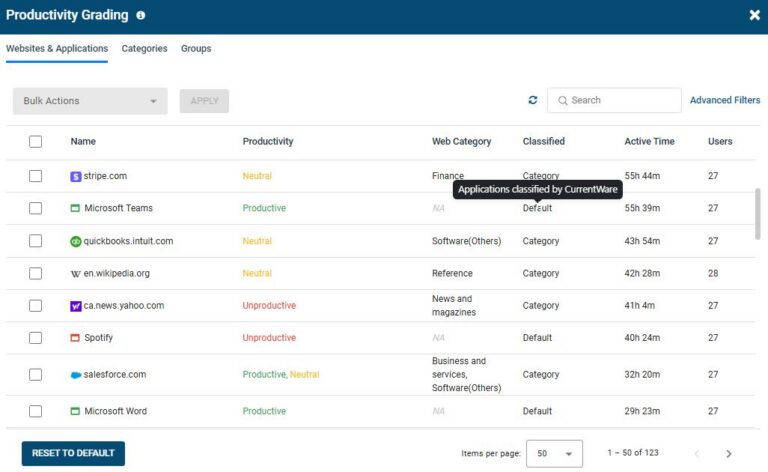Click Default classification for Microsoft Teams
Image resolution: width=768 pixels, height=472 pixels.
coord(537,208)
